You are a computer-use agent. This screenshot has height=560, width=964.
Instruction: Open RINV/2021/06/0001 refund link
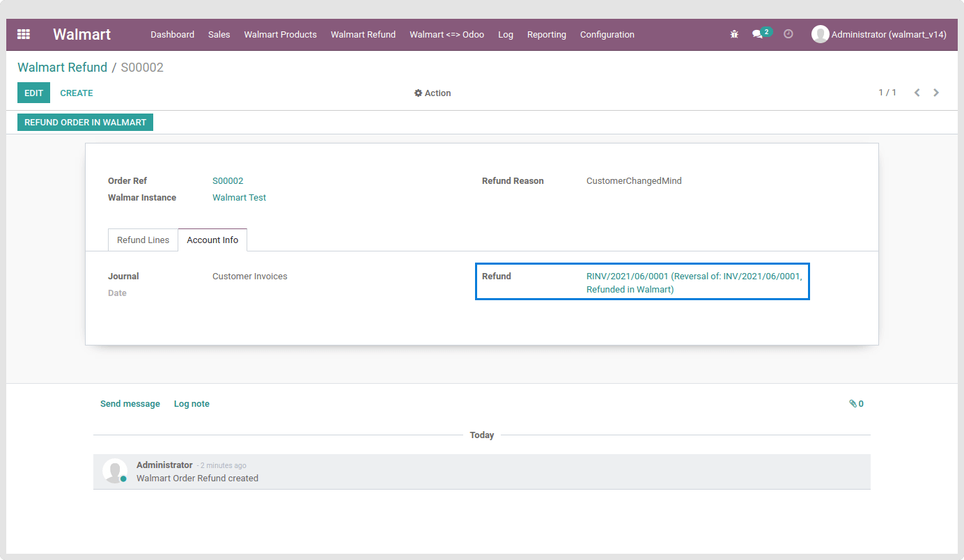click(x=694, y=283)
